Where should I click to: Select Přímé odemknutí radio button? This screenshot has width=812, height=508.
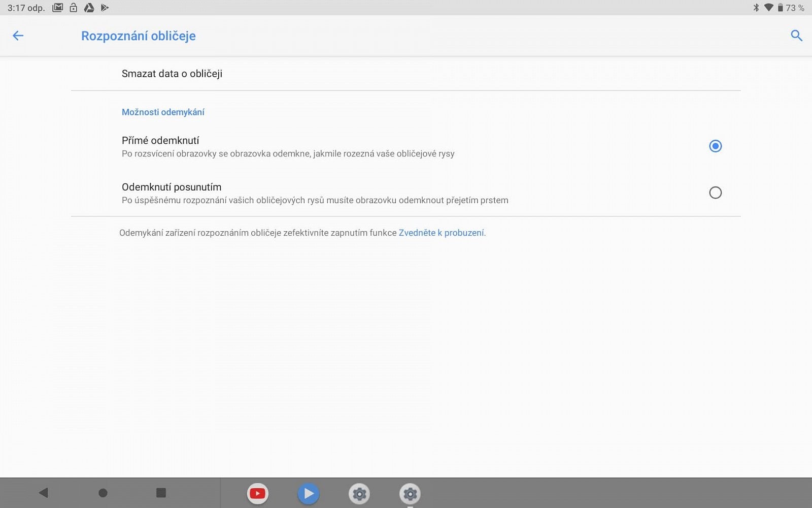click(x=715, y=146)
